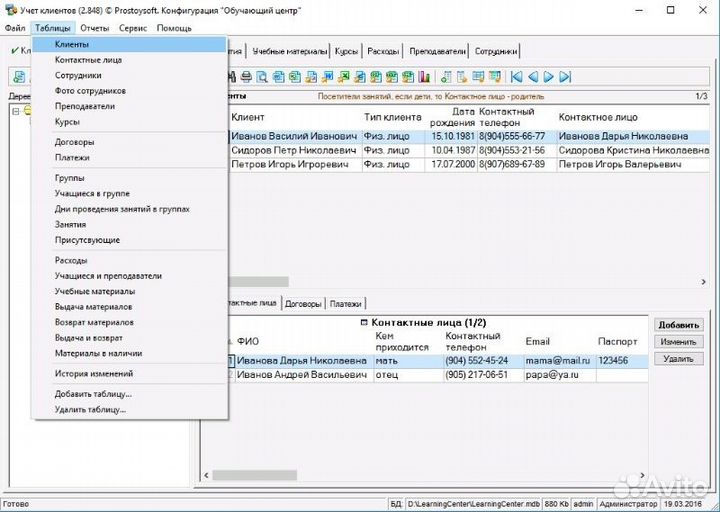Click the previous record arrow icon
This screenshot has width=720, height=512.
533,77
